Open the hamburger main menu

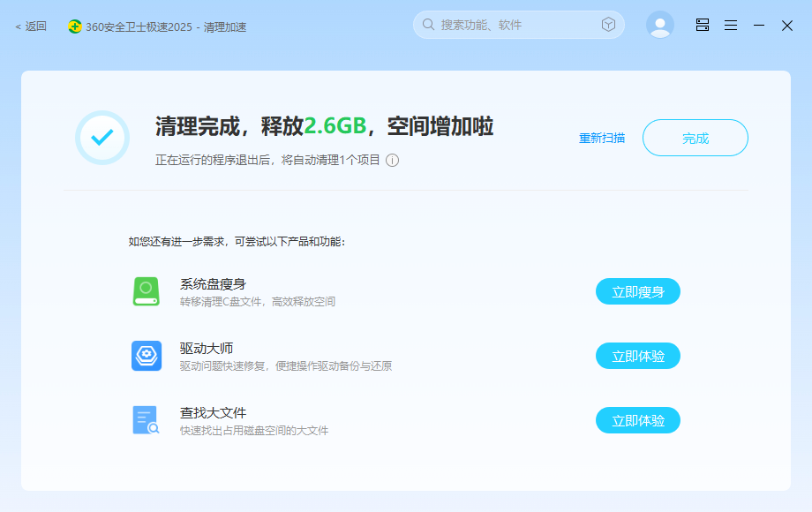(x=731, y=25)
